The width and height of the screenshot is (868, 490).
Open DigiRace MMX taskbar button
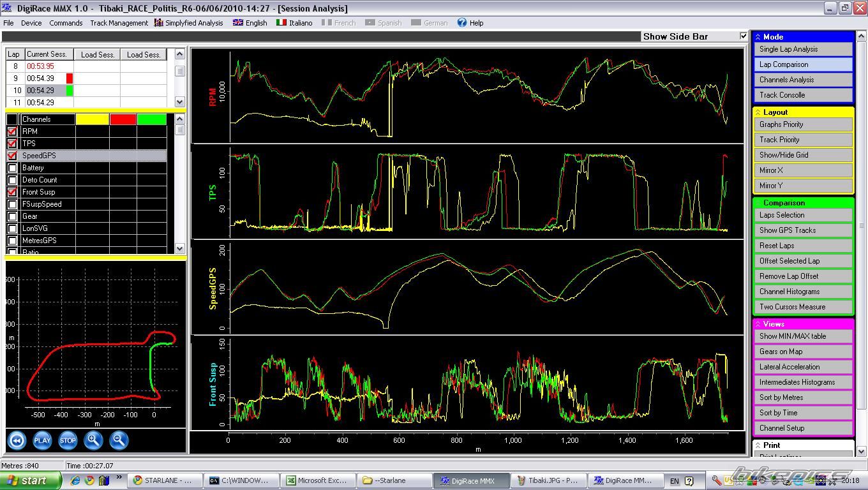point(471,480)
